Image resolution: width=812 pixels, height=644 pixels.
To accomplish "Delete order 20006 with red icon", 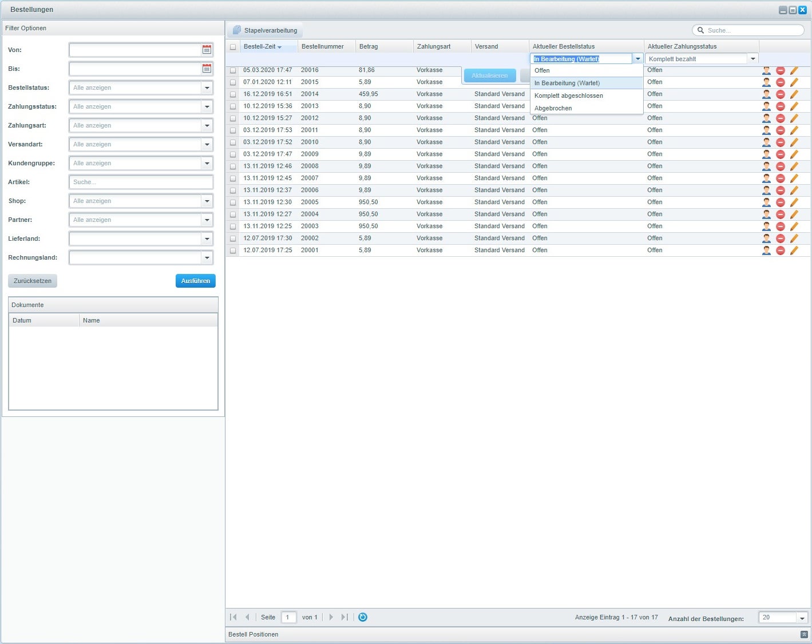I will point(780,190).
